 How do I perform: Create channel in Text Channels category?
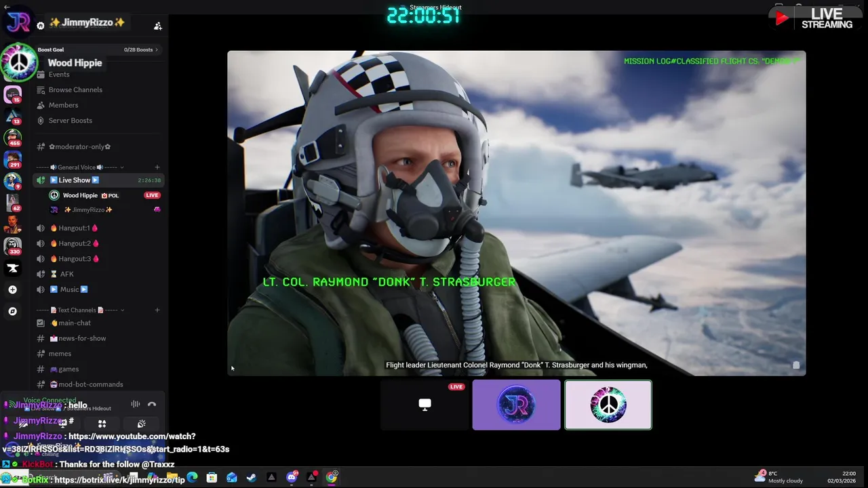pos(157,310)
